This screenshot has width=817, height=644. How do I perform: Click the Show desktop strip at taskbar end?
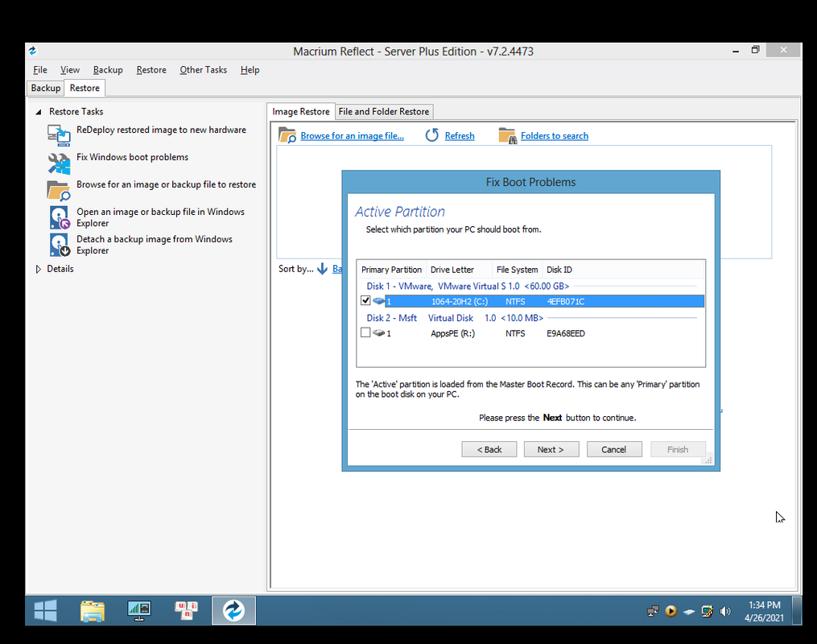coord(797,611)
